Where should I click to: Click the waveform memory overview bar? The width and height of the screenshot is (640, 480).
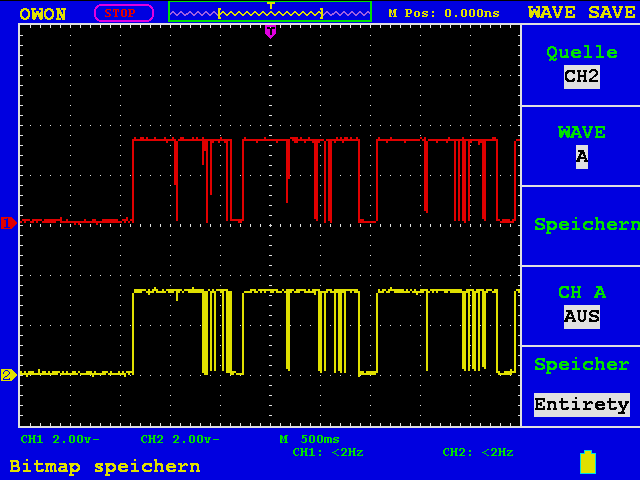270,12
